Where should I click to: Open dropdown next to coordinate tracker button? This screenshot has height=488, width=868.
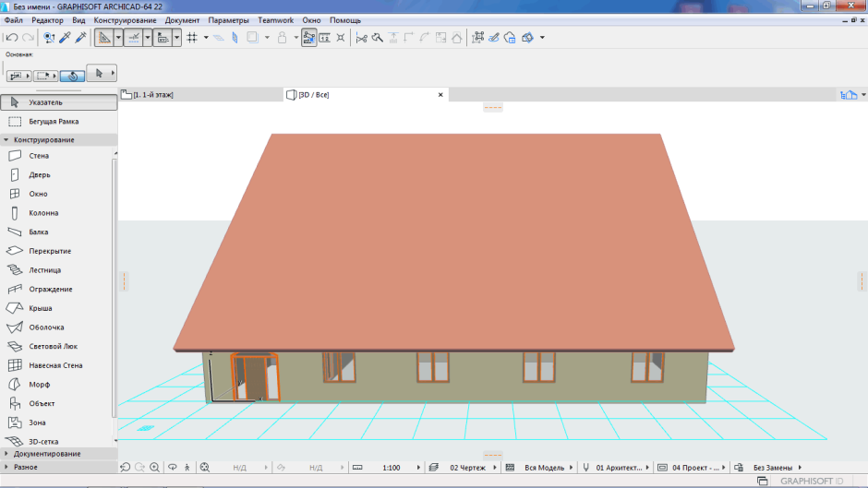[176, 38]
